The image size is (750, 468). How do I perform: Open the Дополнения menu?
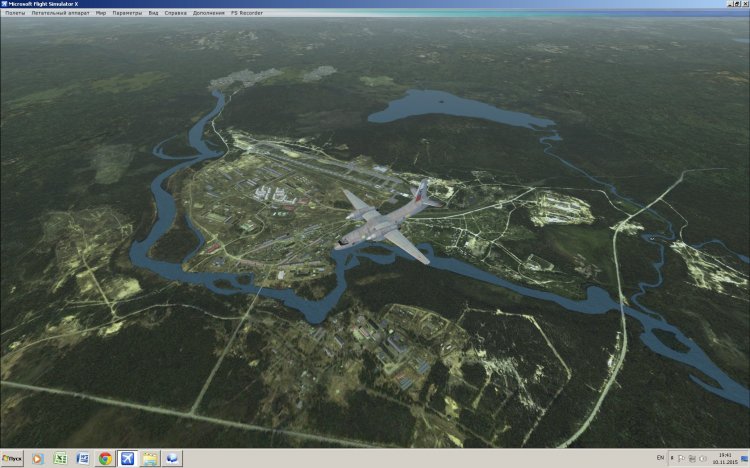point(209,13)
